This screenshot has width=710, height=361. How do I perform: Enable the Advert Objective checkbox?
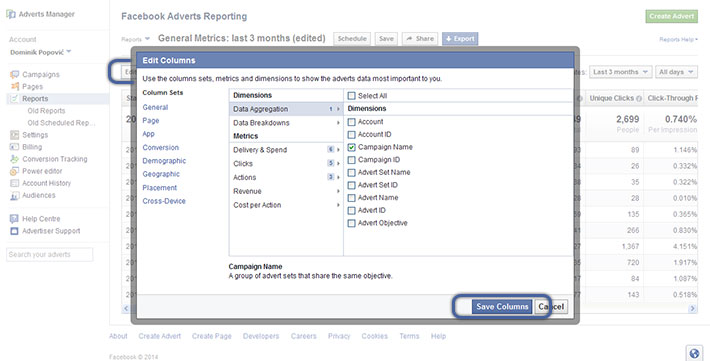[x=351, y=223]
